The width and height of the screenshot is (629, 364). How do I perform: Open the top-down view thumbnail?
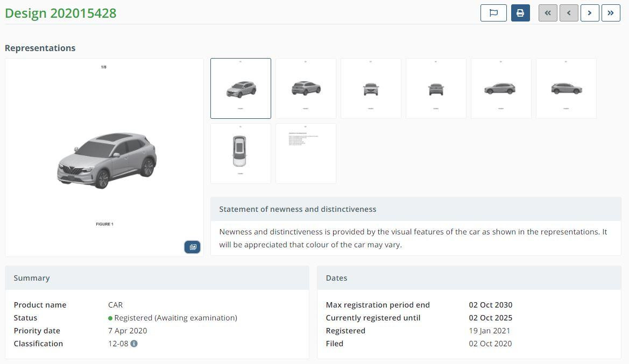pos(241,153)
